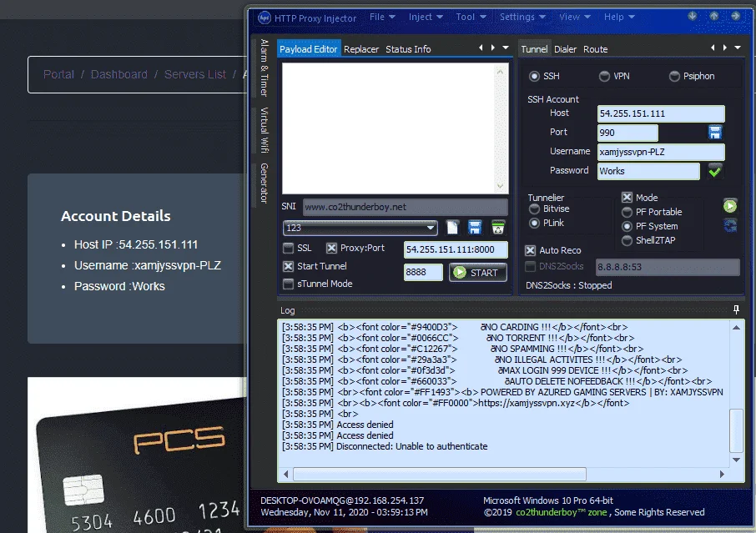Save the SSH port using the floppy icon
This screenshot has height=533, width=756.
coord(715,133)
